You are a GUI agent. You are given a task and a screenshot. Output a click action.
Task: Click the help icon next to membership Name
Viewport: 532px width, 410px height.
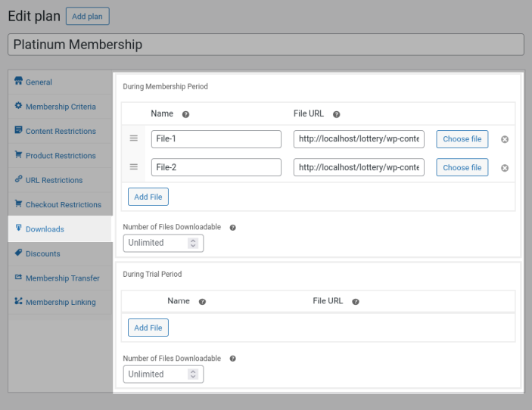185,114
